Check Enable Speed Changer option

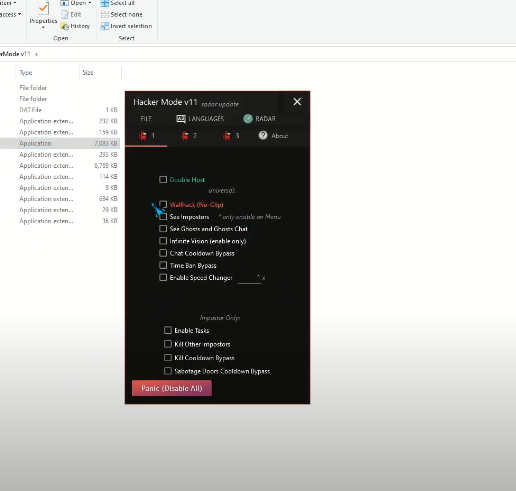(163, 277)
